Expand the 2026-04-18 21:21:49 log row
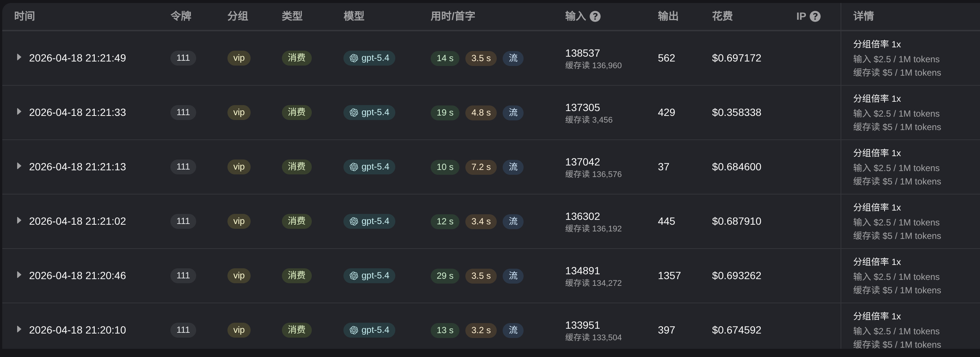980x357 pixels. [x=18, y=57]
